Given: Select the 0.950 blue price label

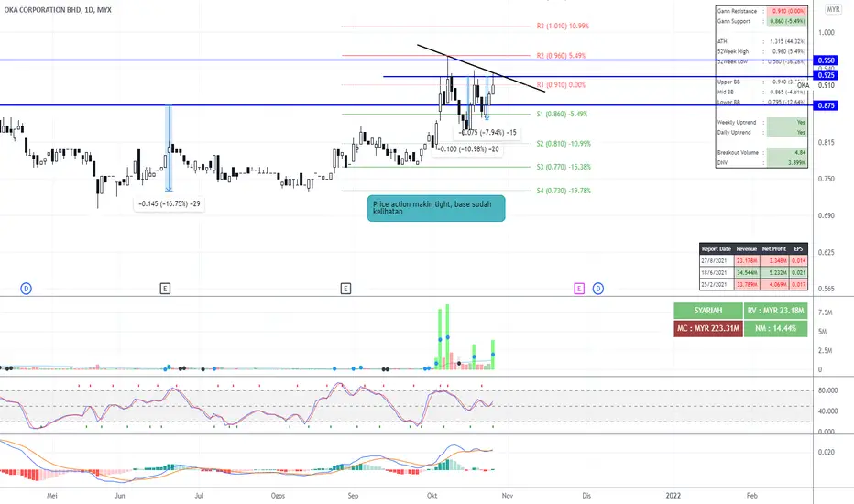Looking at the screenshot, I should pyautogui.click(x=826, y=60).
